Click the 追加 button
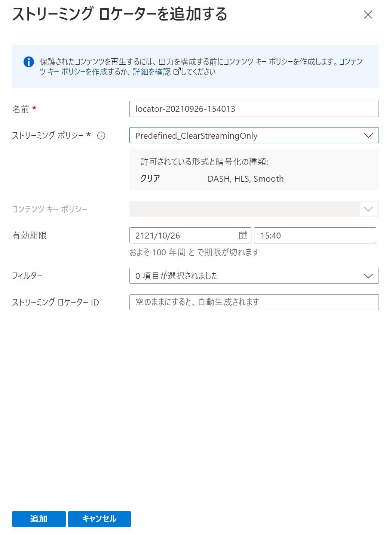392x535 pixels. pos(38,519)
